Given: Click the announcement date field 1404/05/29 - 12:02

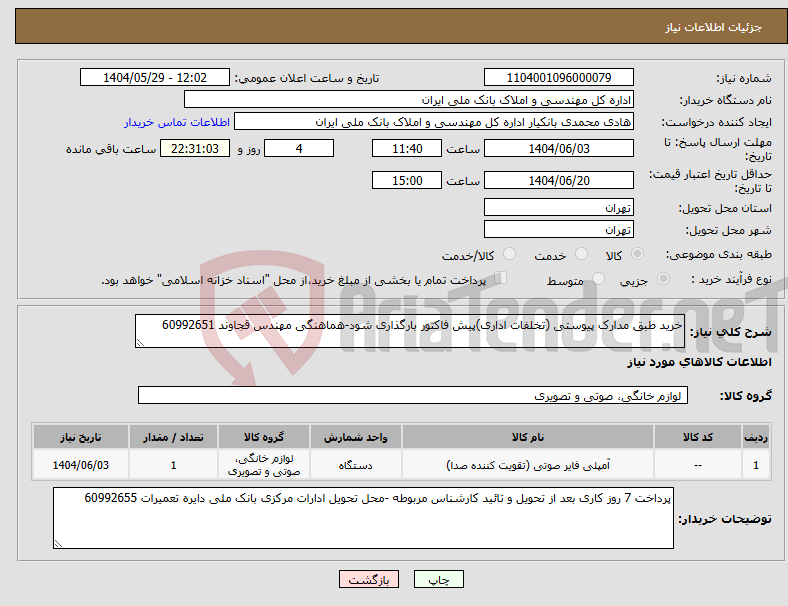Looking at the screenshot, I should click(155, 77).
